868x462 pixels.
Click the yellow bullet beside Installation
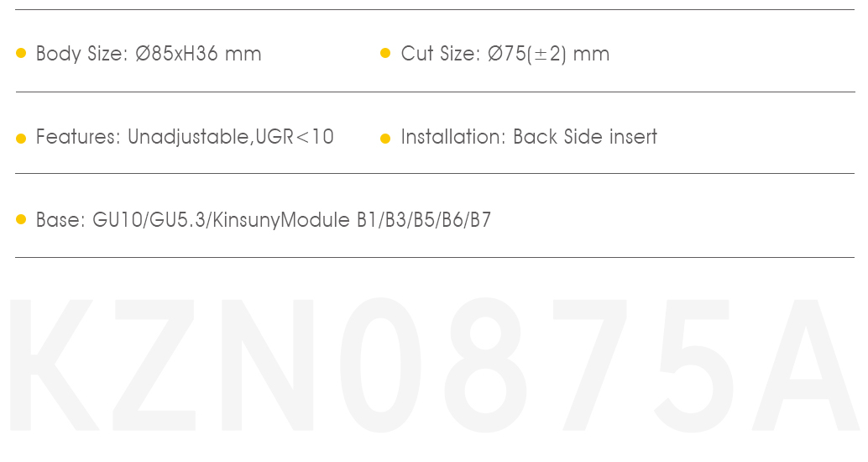tap(385, 138)
